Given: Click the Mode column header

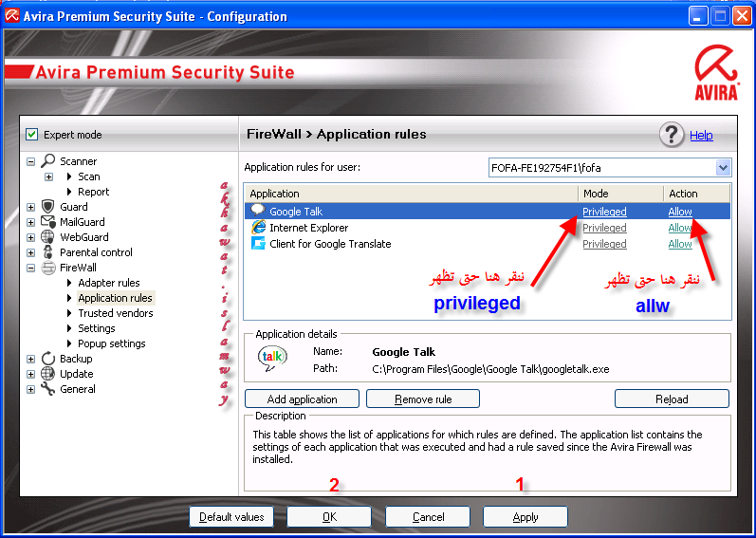Looking at the screenshot, I should tap(620, 194).
